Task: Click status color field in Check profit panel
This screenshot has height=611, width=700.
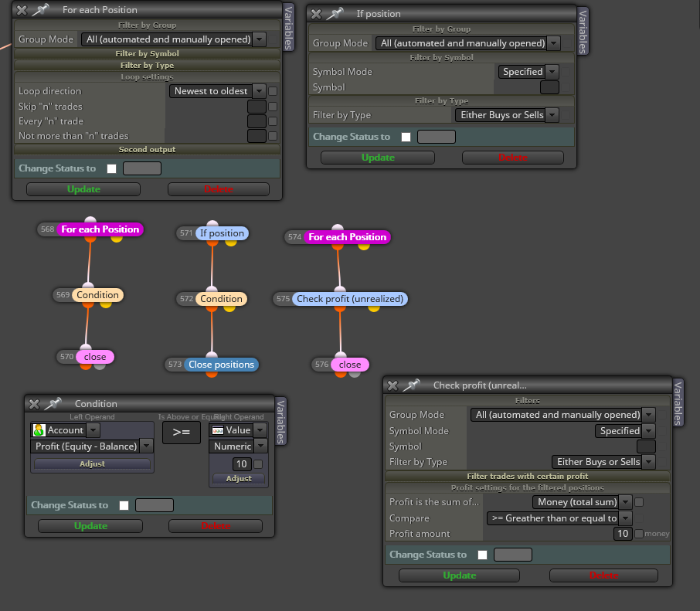Action: tap(513, 555)
